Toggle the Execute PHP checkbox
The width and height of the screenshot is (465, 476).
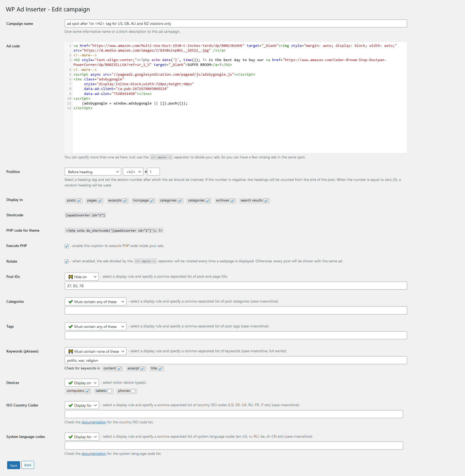pos(67,246)
